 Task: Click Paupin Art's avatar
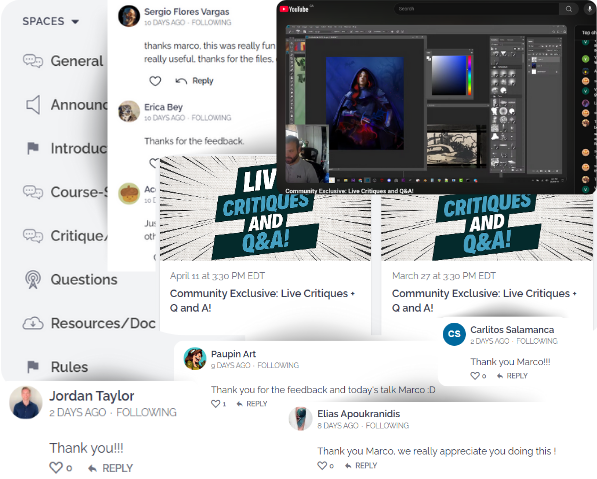click(195, 358)
